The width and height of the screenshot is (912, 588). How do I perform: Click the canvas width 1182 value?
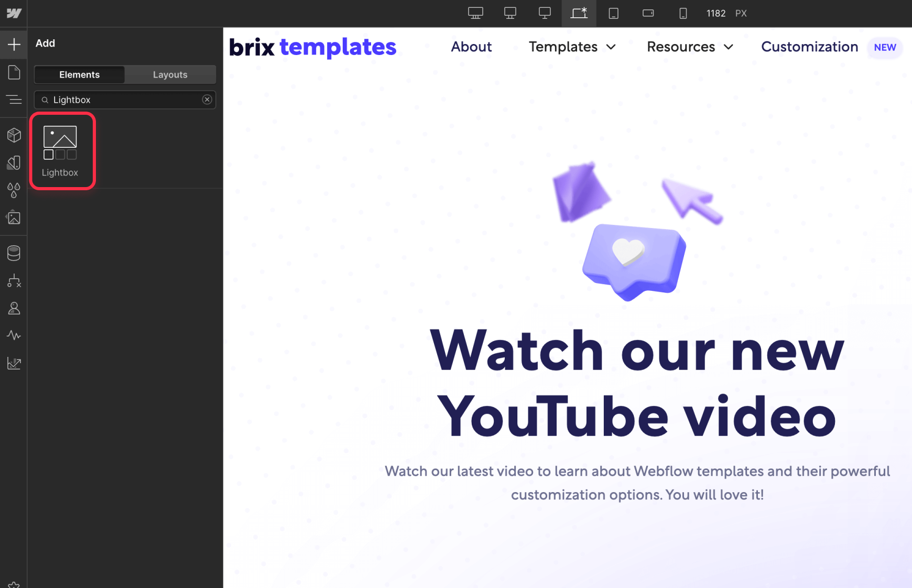(x=715, y=14)
